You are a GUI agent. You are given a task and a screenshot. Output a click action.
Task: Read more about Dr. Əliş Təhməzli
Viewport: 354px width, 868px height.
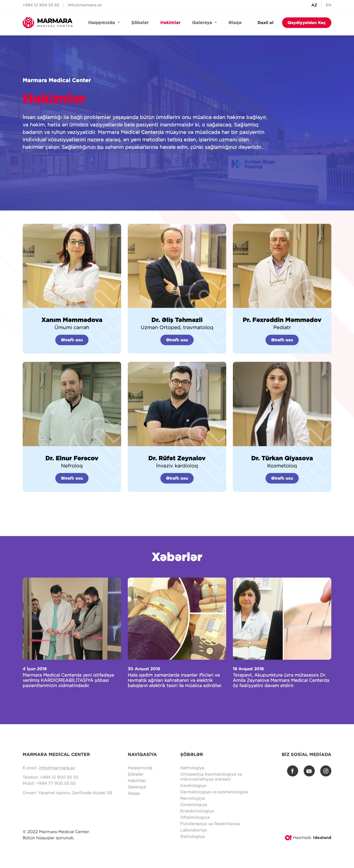[x=177, y=340]
